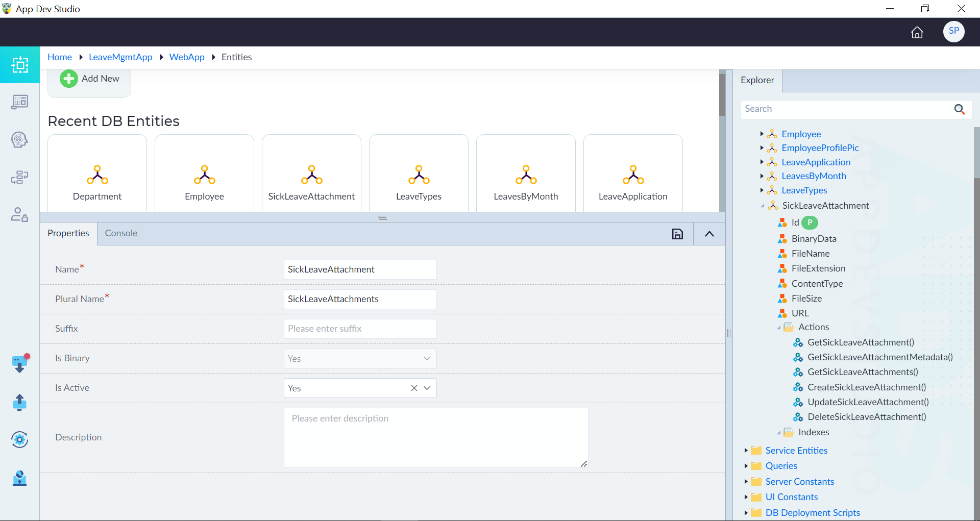Clear the Is Active selection
This screenshot has height=521, width=980.
pos(414,388)
